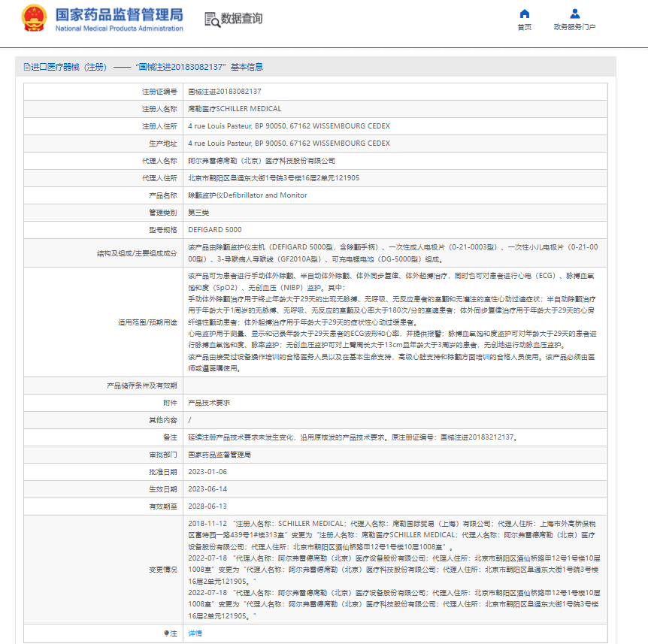The height and width of the screenshot is (644, 648).
Task: Click the 管理类别 label
Action: pos(163,213)
